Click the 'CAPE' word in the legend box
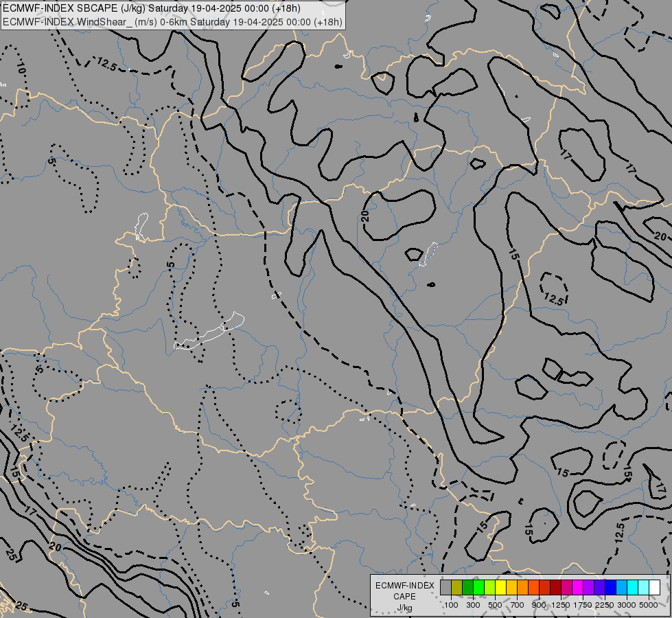The width and height of the screenshot is (672, 618). pos(404,597)
